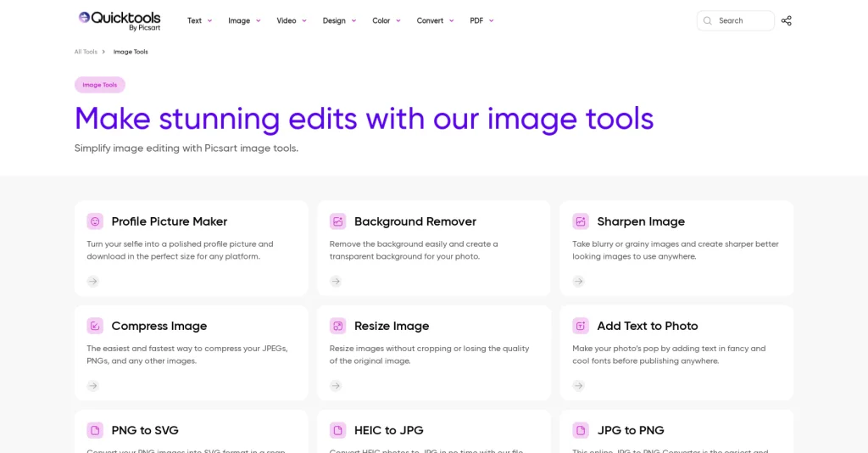Click the arrow button in Compress Image card
Screen dimensions: 868x453
93,385
